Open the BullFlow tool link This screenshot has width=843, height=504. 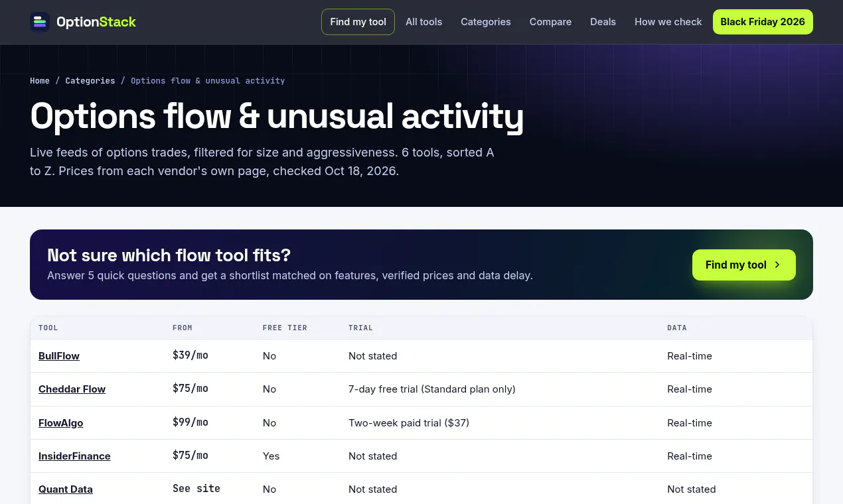tap(59, 356)
